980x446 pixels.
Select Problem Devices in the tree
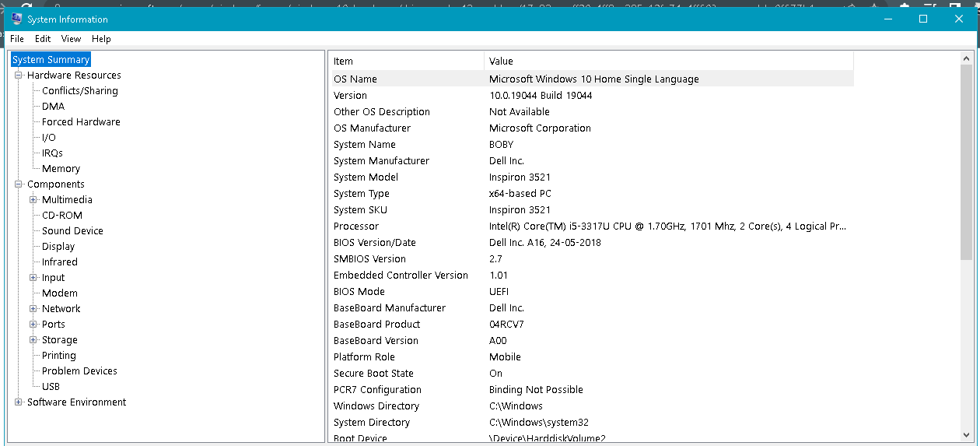click(79, 371)
